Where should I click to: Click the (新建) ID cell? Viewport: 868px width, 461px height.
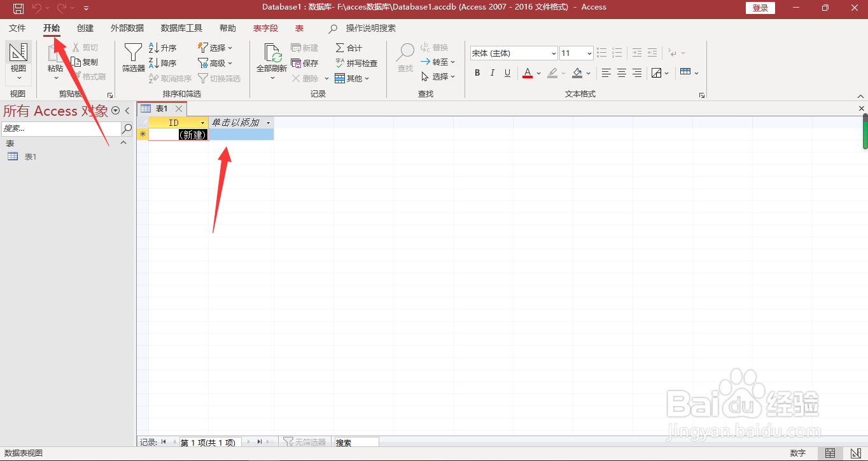coord(178,134)
